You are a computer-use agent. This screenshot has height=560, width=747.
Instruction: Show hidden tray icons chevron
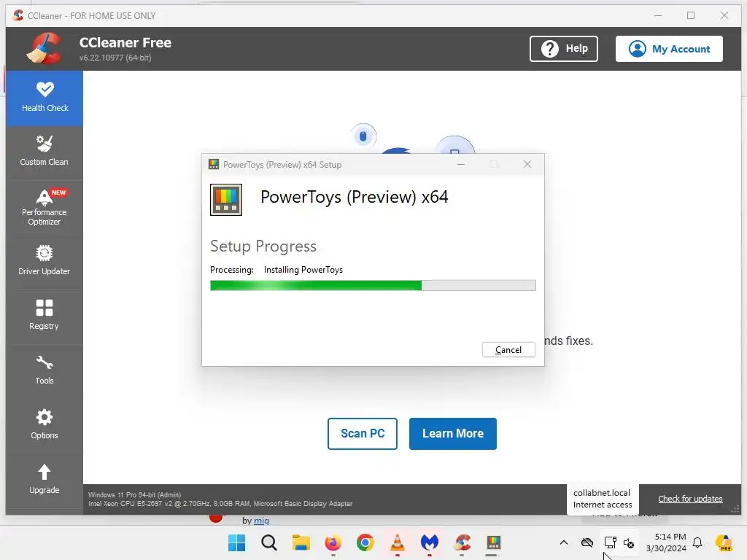[564, 542]
